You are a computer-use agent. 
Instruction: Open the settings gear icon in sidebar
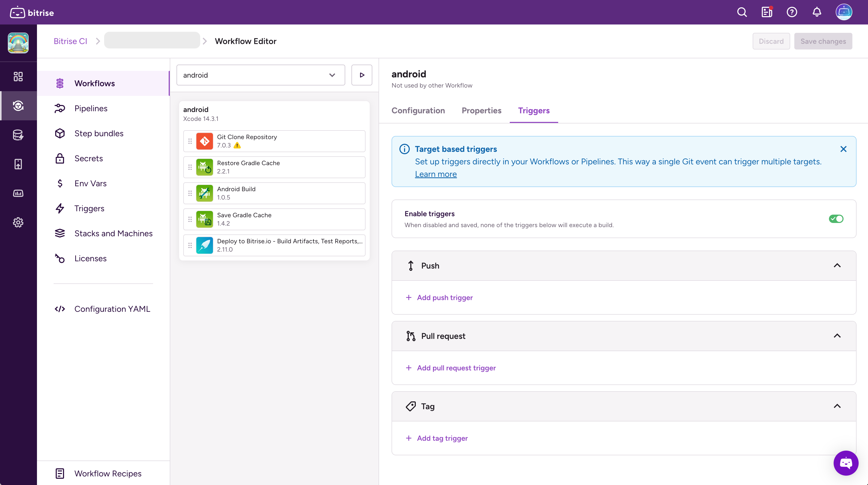click(18, 222)
